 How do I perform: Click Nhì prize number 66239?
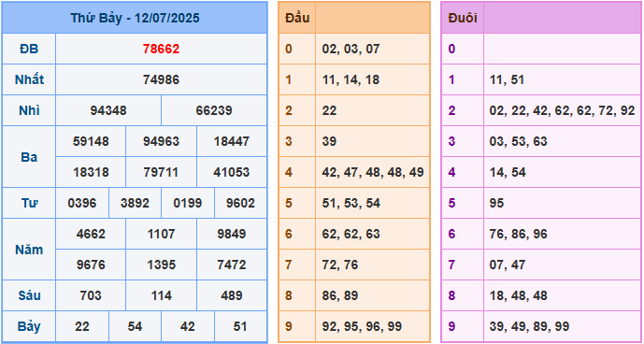[x=214, y=110]
